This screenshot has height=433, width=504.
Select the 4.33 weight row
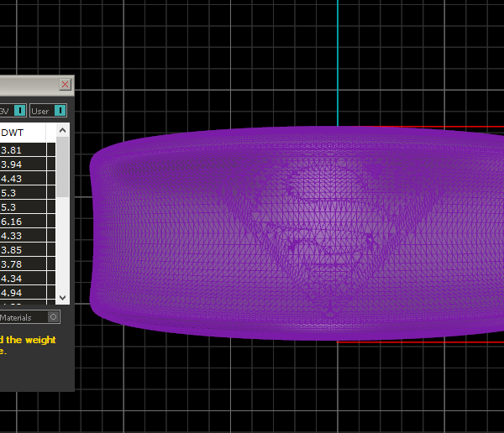tap(27, 236)
